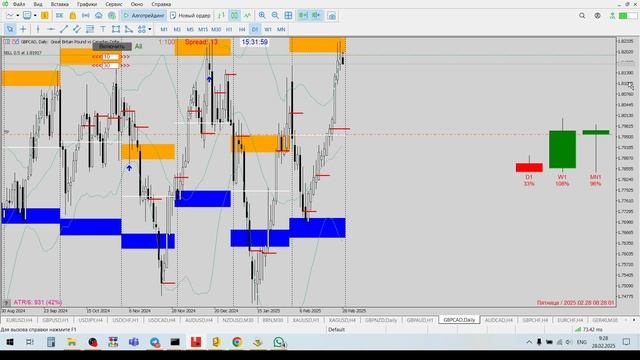Viewport: 640px width, 360px height.
Task: Click the red D1 candle indicator
Action: pyautogui.click(x=529, y=167)
